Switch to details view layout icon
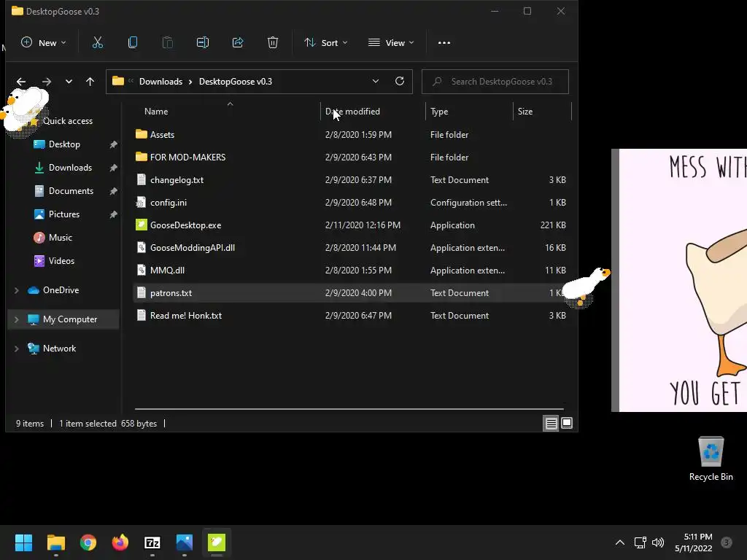The width and height of the screenshot is (747, 560). pos(551,424)
